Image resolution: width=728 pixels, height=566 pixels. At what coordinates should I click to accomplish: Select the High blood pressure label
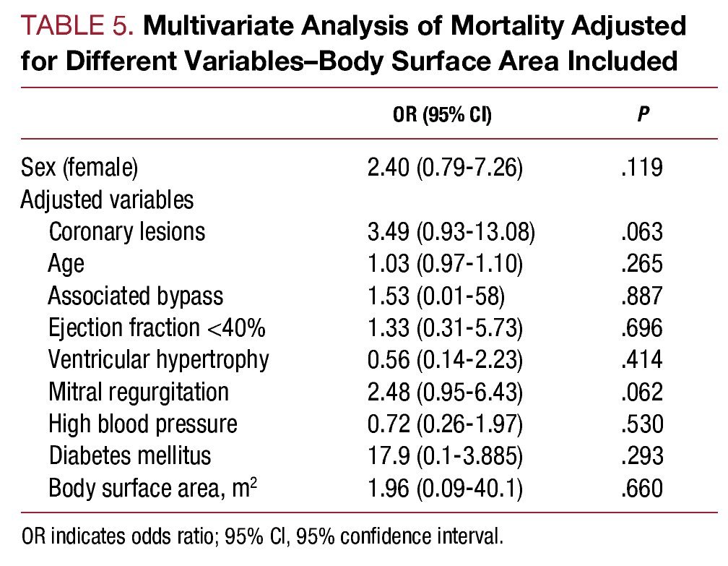point(143,424)
